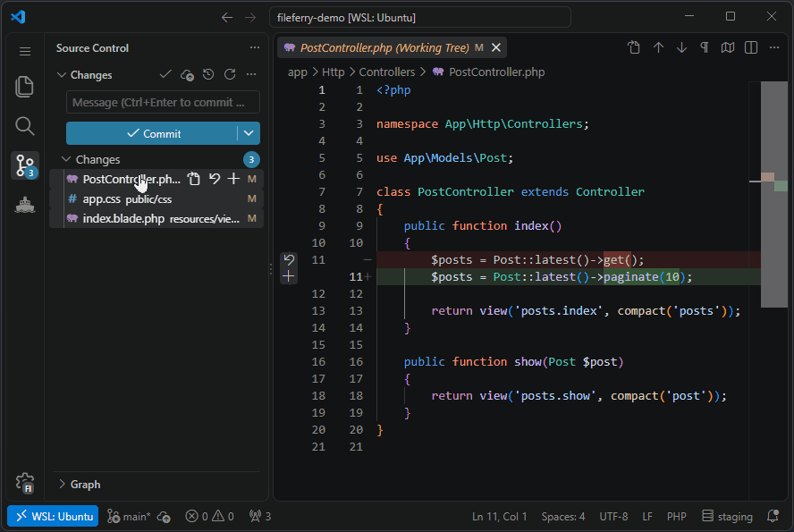The width and height of the screenshot is (794, 532).
Task: Click errors and warnings count in status bar
Action: tap(209, 516)
